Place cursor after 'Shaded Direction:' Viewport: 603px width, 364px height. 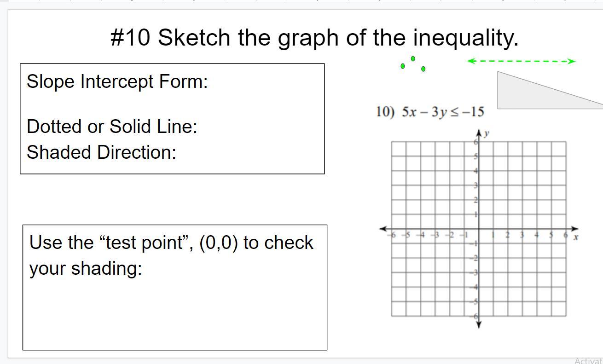tap(177, 152)
